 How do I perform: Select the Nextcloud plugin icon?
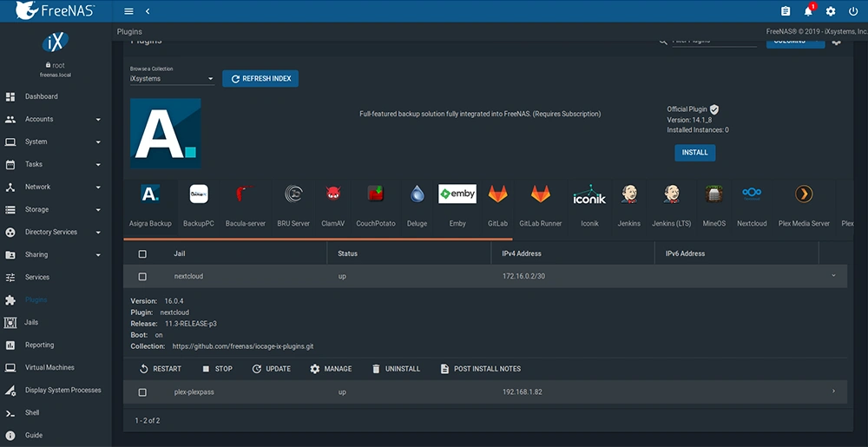coord(752,194)
